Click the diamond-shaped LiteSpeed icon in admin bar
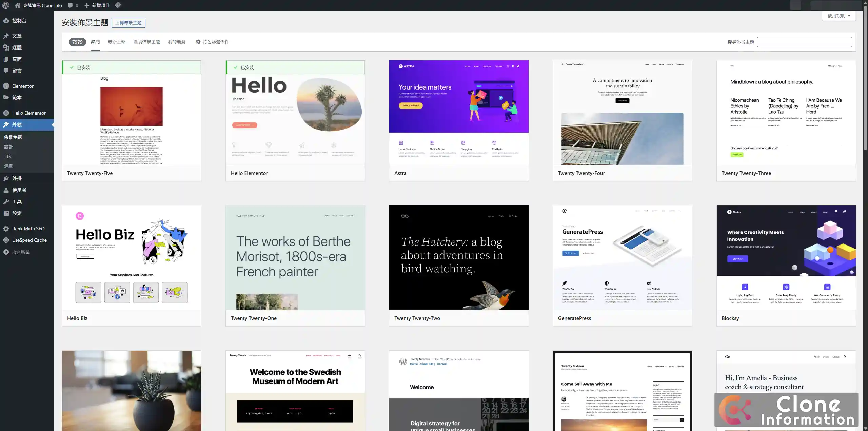The width and height of the screenshot is (868, 431). click(118, 5)
